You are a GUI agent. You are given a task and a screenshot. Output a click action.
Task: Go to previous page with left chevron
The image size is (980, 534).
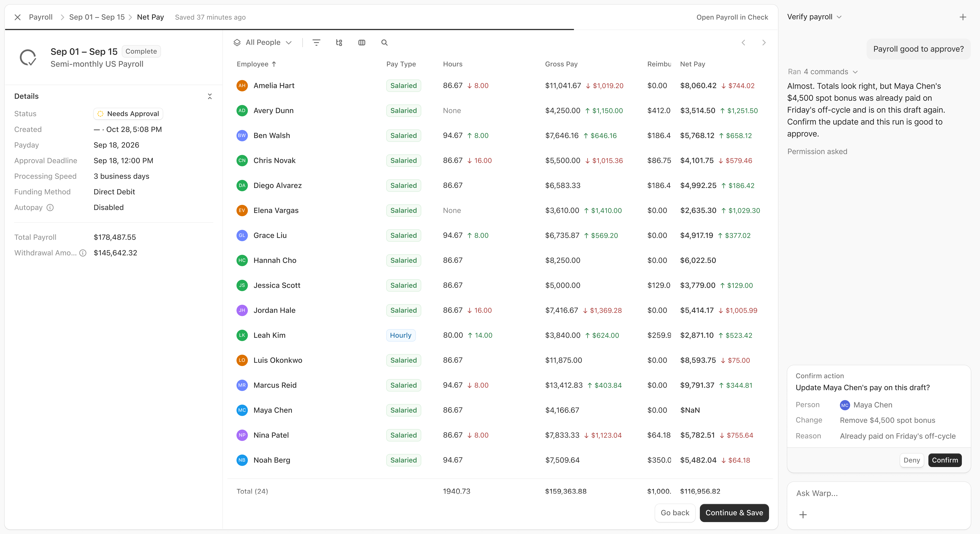coord(743,42)
